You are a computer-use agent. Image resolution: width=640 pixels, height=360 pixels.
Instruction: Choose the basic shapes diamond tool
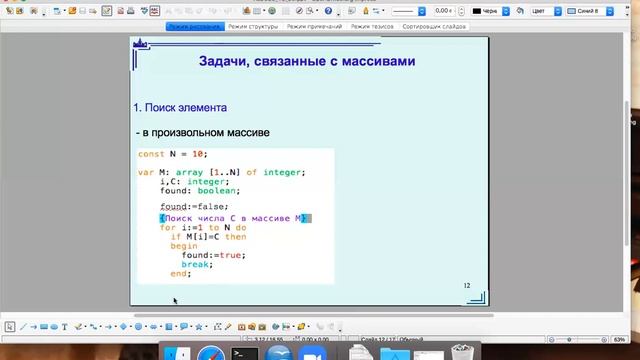[123, 327]
